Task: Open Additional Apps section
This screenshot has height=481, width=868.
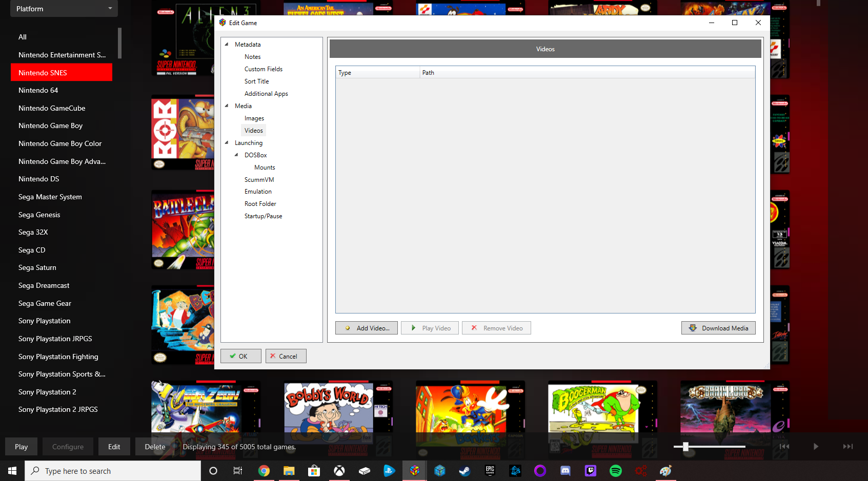Action: pyautogui.click(x=266, y=94)
